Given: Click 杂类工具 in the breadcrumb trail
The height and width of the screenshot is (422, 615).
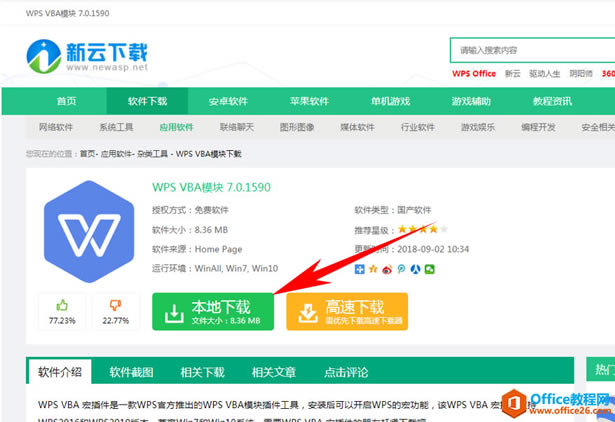Looking at the screenshot, I should pos(153,154).
